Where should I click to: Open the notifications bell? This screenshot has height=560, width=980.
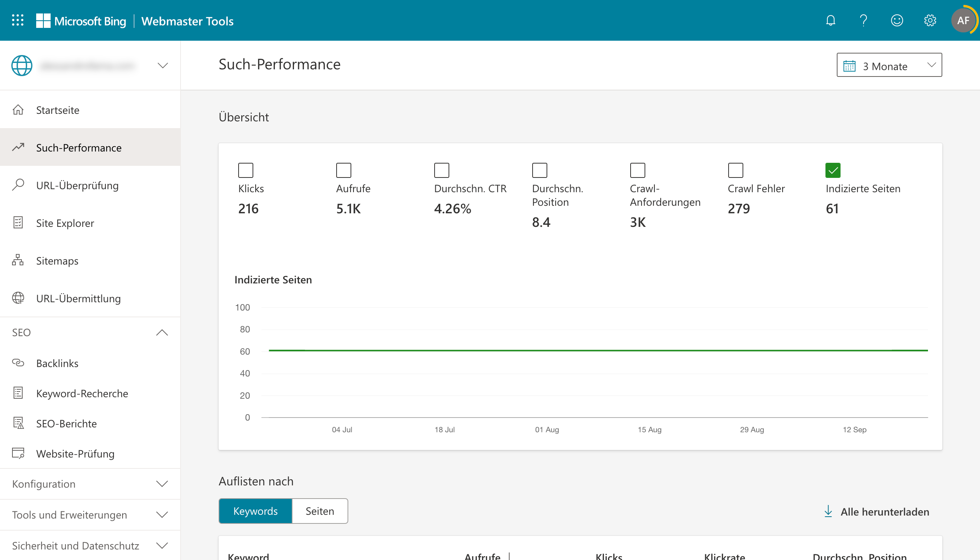coord(830,20)
